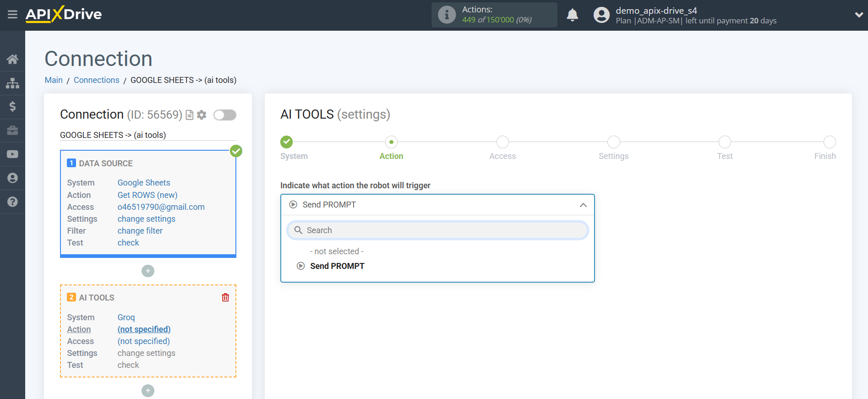Screen dimensions: 868x399
Task: Open the connections sitemap icon in sidebar
Action: [12, 83]
